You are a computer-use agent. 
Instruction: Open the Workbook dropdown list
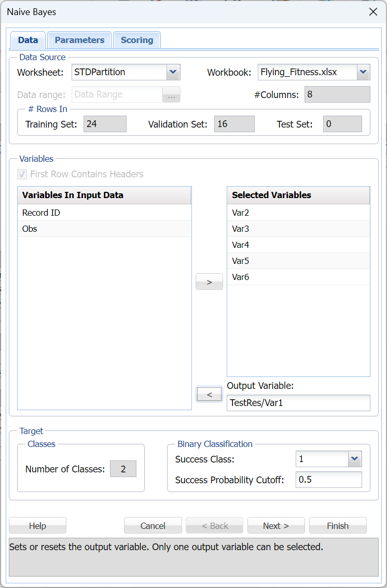click(x=363, y=72)
